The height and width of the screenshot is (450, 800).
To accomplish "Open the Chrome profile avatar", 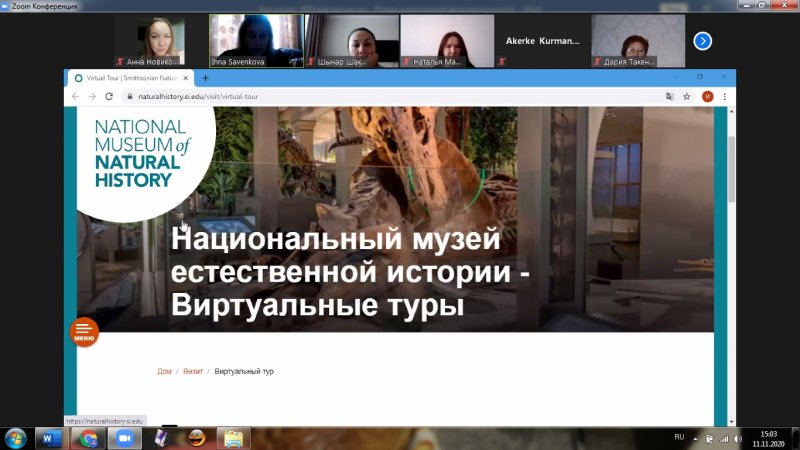I will tap(707, 97).
